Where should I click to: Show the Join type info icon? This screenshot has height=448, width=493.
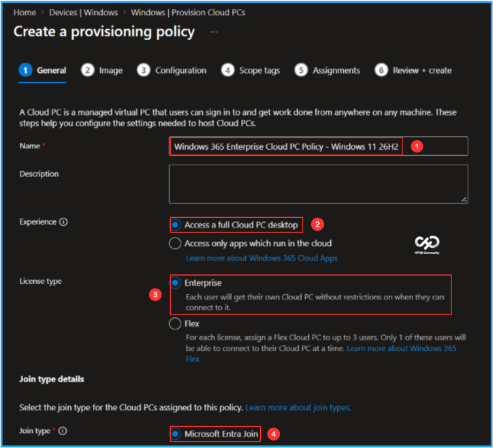pyautogui.click(x=63, y=431)
